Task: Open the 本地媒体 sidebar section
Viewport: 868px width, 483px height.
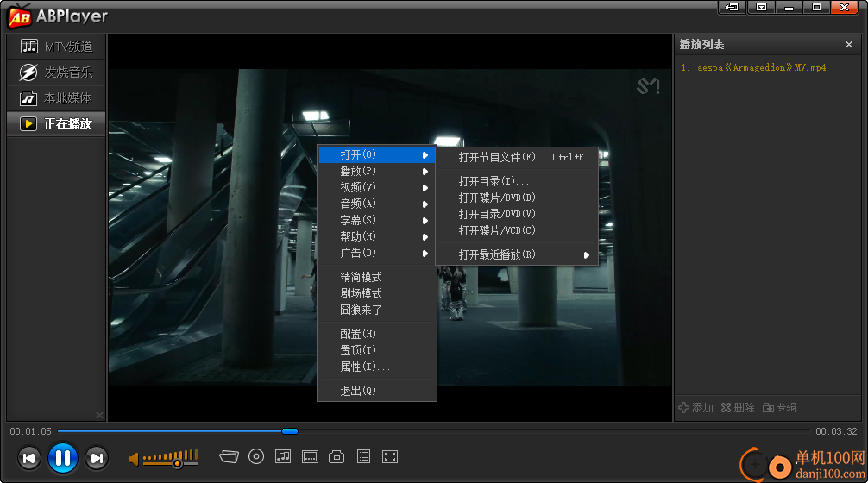Action: pyautogui.click(x=56, y=98)
